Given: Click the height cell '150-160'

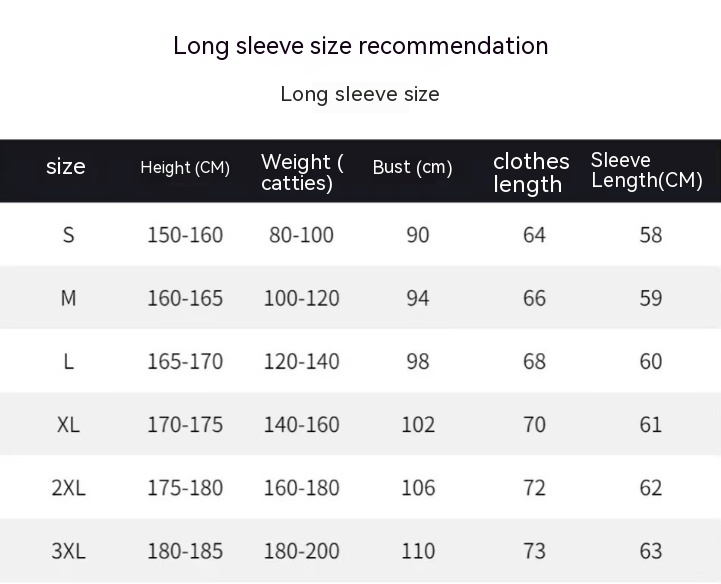Looking at the screenshot, I should pos(185,235).
